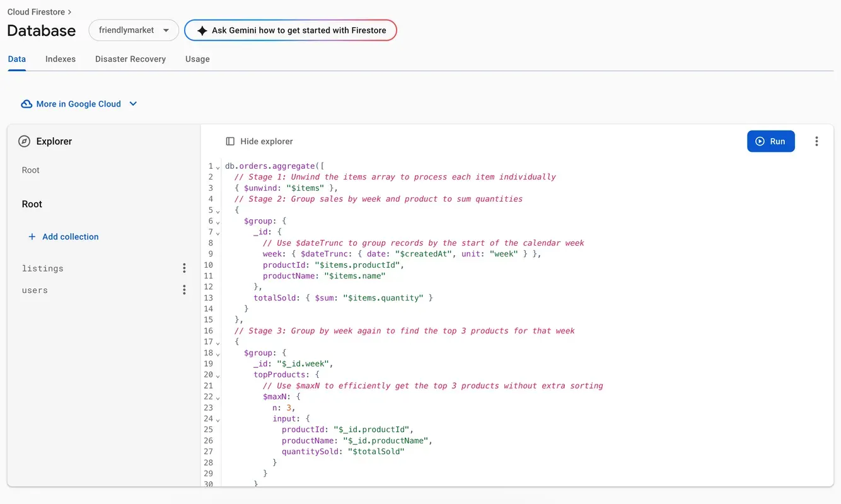
Task: Select the users collection
Action: [35, 290]
